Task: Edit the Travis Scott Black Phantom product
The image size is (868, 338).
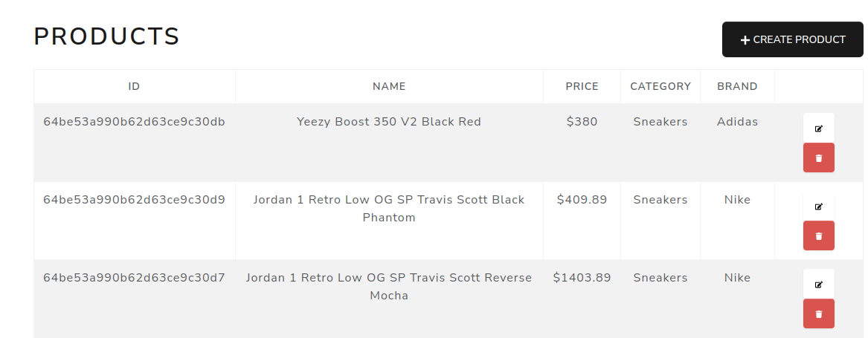Action: pos(818,207)
